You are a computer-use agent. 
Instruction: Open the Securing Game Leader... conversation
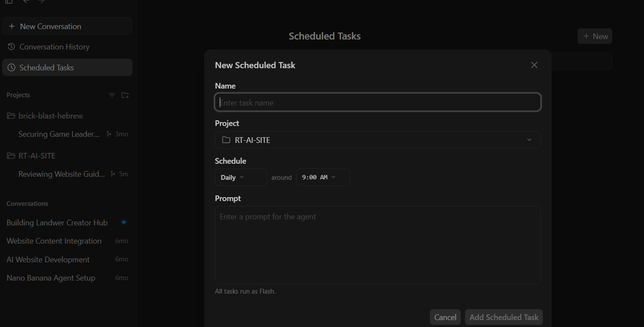pos(59,134)
